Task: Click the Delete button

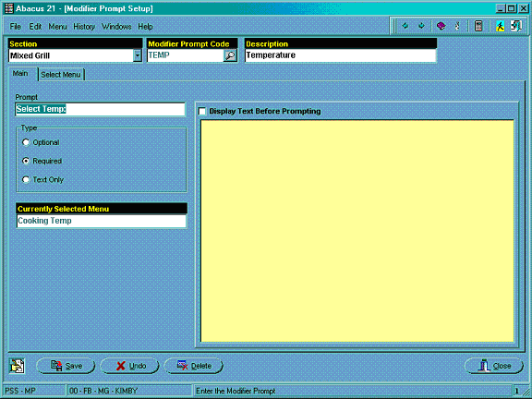Action: click(x=193, y=366)
